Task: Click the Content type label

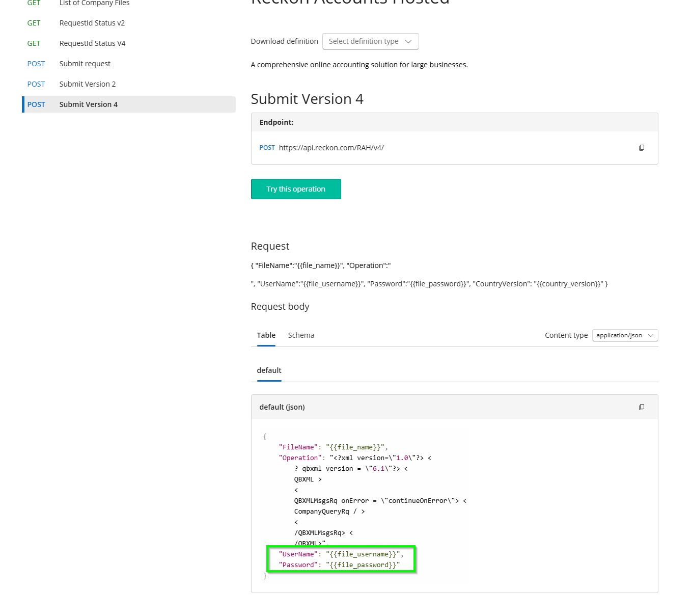Action: click(566, 335)
